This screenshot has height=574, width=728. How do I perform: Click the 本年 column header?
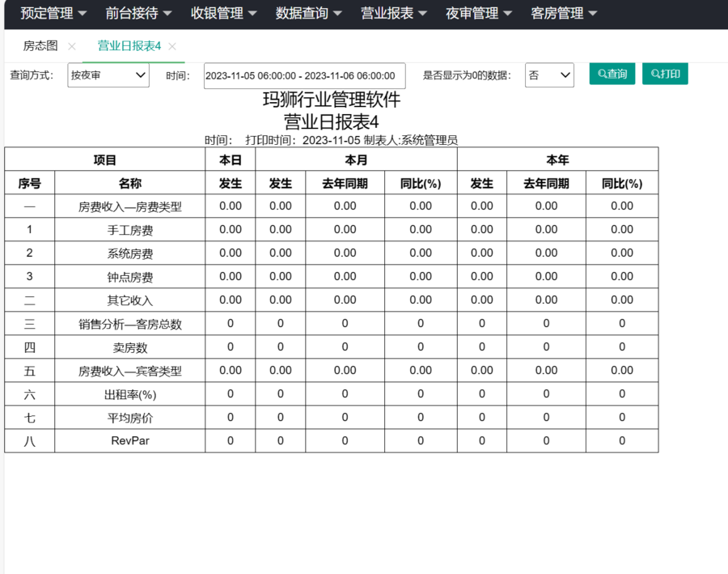coord(557,159)
